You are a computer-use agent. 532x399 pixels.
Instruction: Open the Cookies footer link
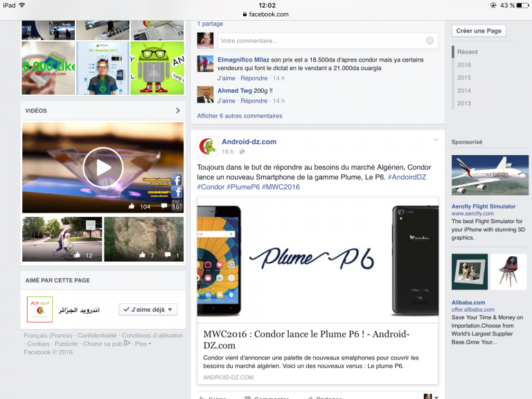coord(38,344)
